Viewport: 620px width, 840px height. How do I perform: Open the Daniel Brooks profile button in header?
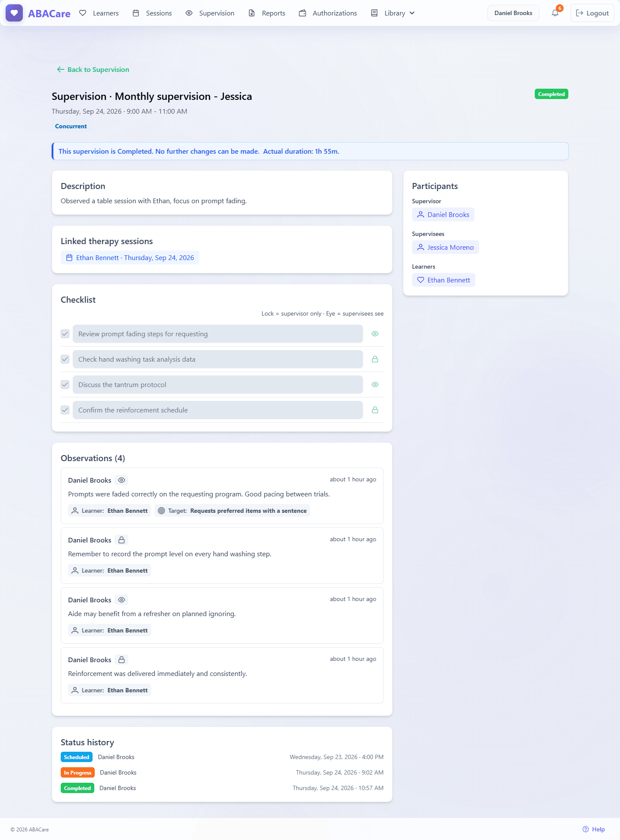click(x=513, y=13)
